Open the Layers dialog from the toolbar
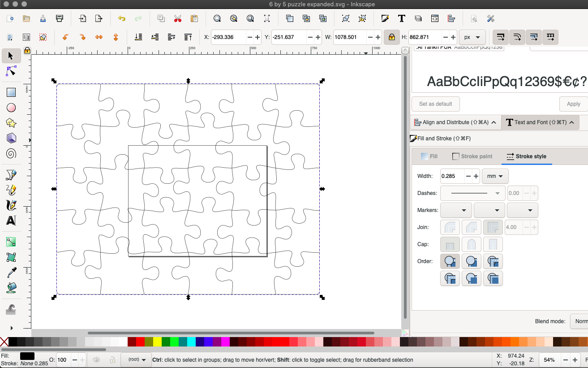Viewport: 588px width, 368px height. [x=418, y=18]
